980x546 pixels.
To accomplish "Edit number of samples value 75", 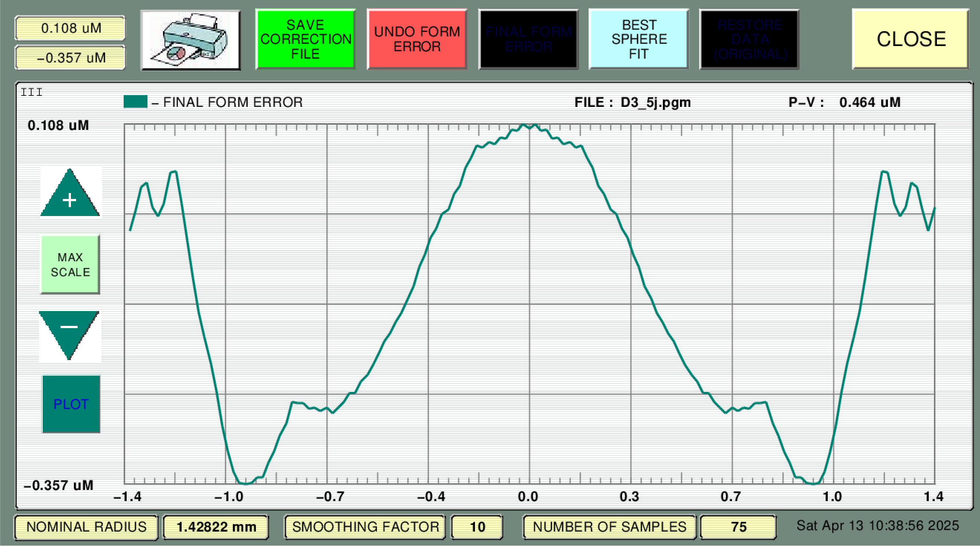I will 738,527.
